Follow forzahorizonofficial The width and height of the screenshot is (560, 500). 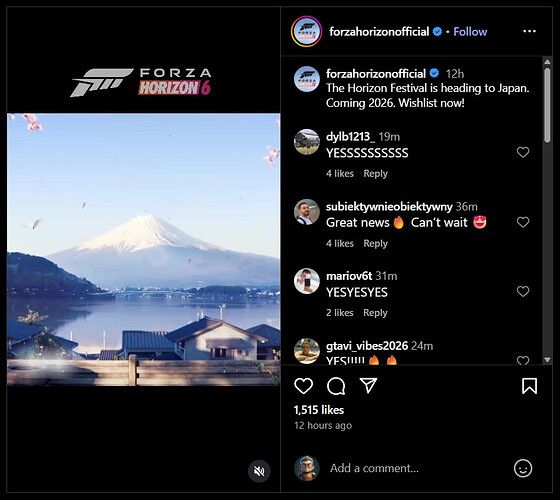pyautogui.click(x=470, y=32)
